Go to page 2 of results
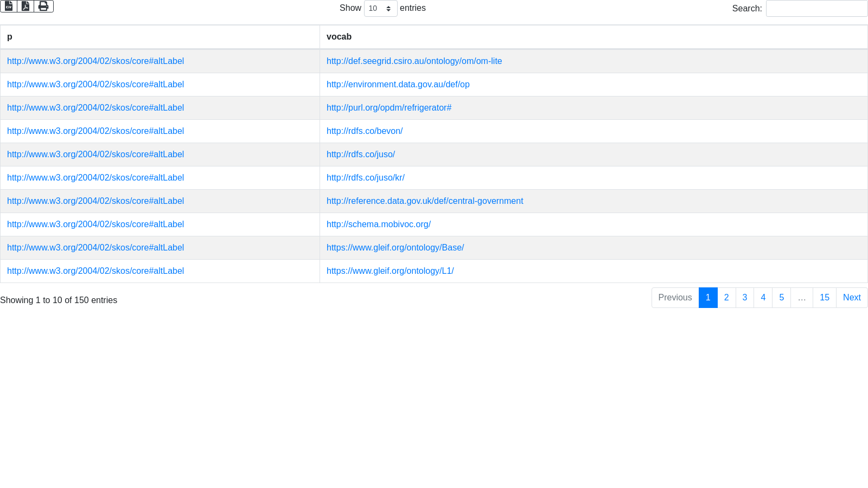 (726, 298)
